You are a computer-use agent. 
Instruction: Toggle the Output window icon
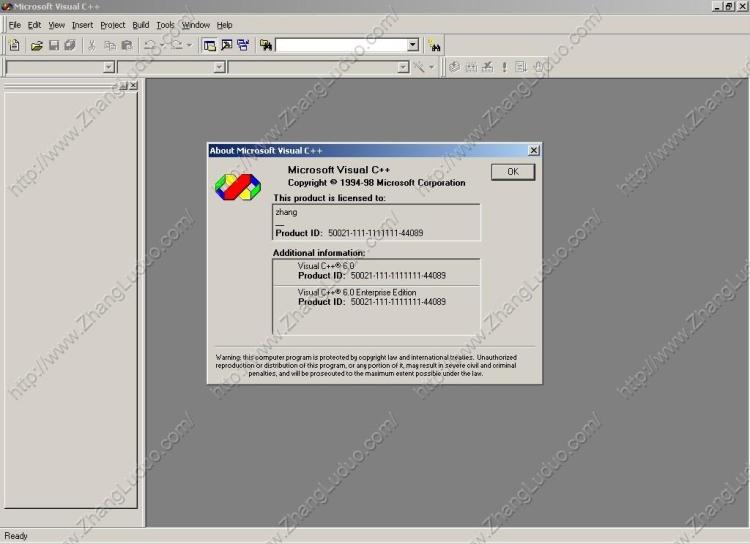pyautogui.click(x=226, y=45)
